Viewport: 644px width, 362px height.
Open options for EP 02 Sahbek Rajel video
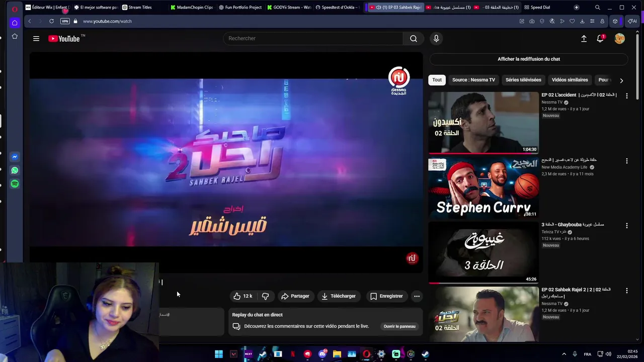[x=626, y=291]
